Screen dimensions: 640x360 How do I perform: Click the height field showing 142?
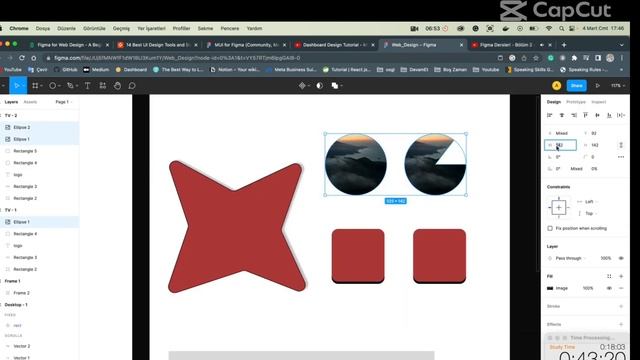598,145
